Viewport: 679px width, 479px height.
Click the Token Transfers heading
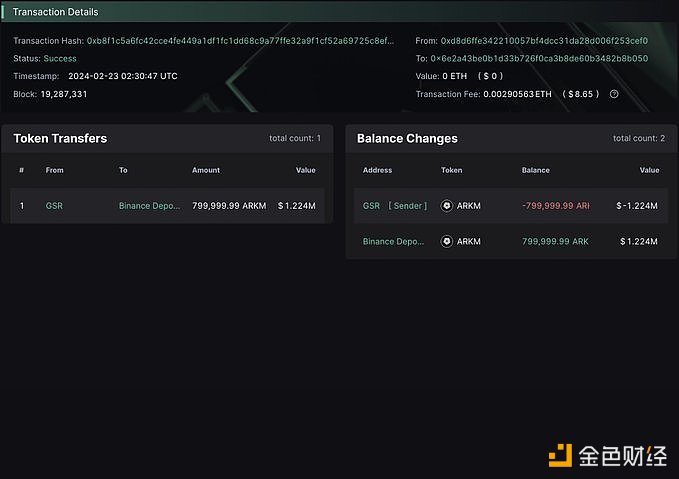[x=60, y=138]
